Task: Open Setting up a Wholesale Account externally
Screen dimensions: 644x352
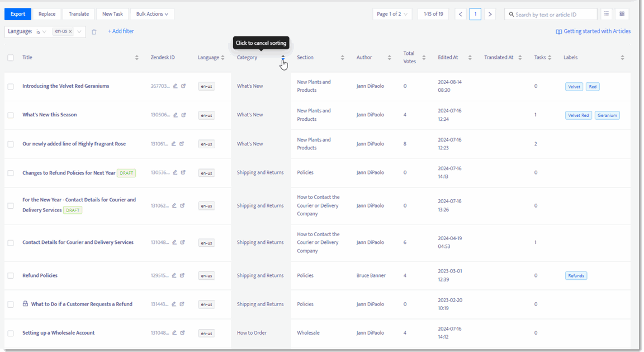Action: pyautogui.click(x=182, y=332)
